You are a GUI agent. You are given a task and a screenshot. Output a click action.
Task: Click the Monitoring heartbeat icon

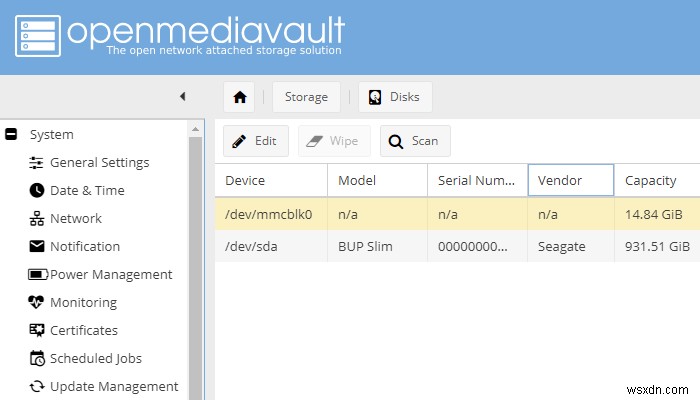coord(36,302)
